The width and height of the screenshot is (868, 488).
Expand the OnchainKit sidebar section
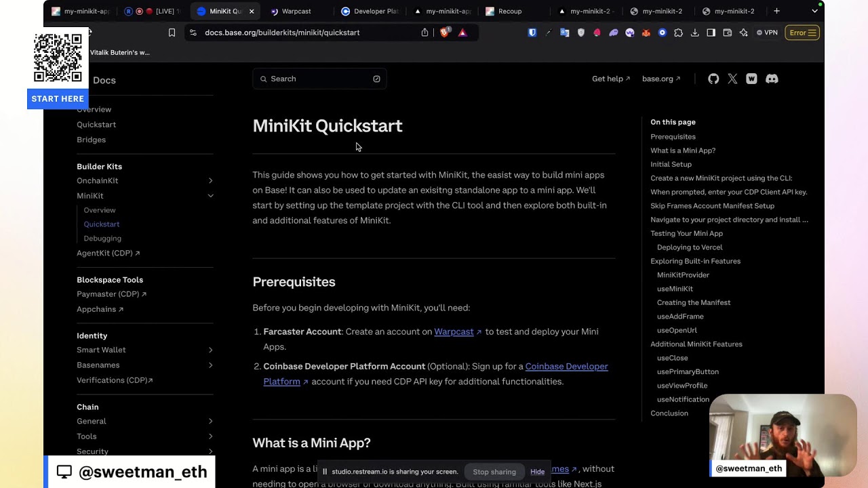210,181
